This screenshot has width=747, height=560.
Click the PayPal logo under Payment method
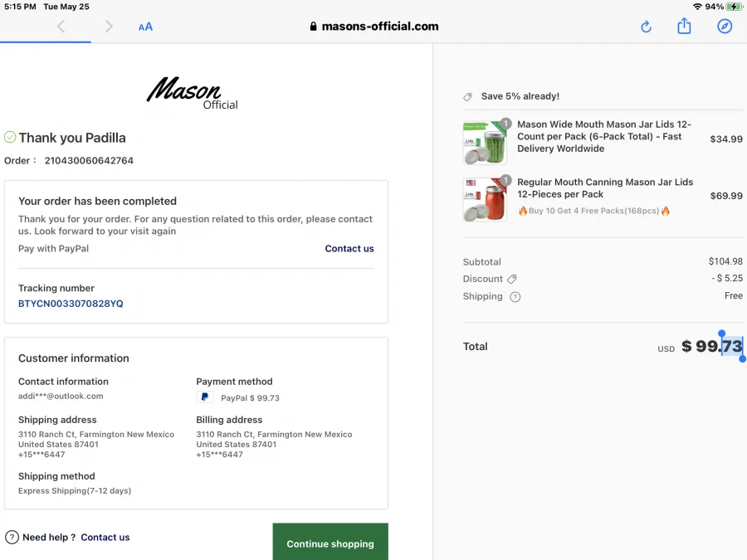[204, 397]
